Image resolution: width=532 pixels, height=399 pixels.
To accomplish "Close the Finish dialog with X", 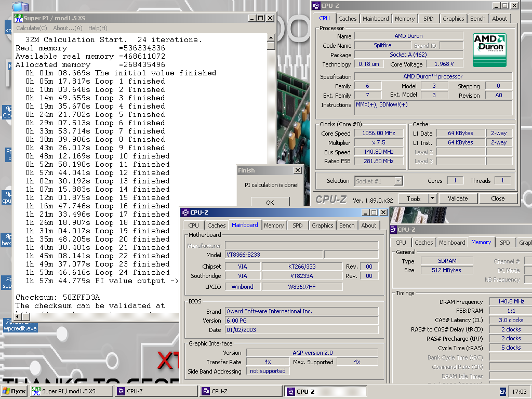I will coord(298,170).
